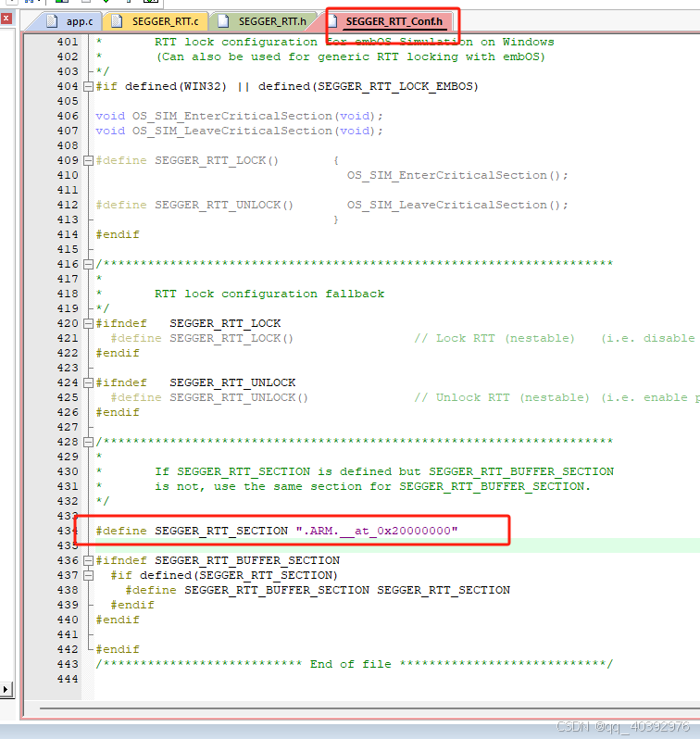
Task: Click the right arrow at panel bottom-left
Action: coord(6,689)
